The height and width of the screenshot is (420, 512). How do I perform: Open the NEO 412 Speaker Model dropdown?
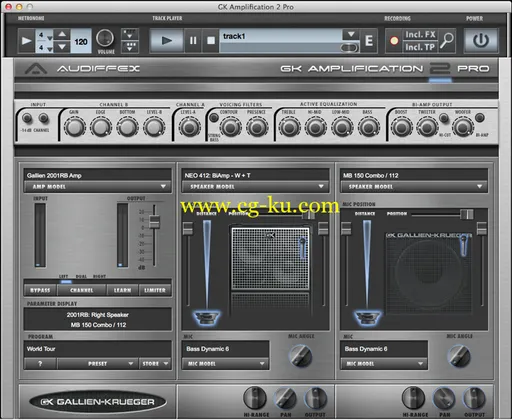tap(255, 187)
